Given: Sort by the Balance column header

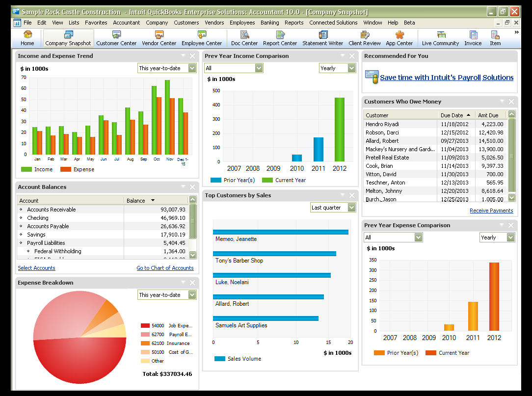Looking at the screenshot, I should click(156, 201).
